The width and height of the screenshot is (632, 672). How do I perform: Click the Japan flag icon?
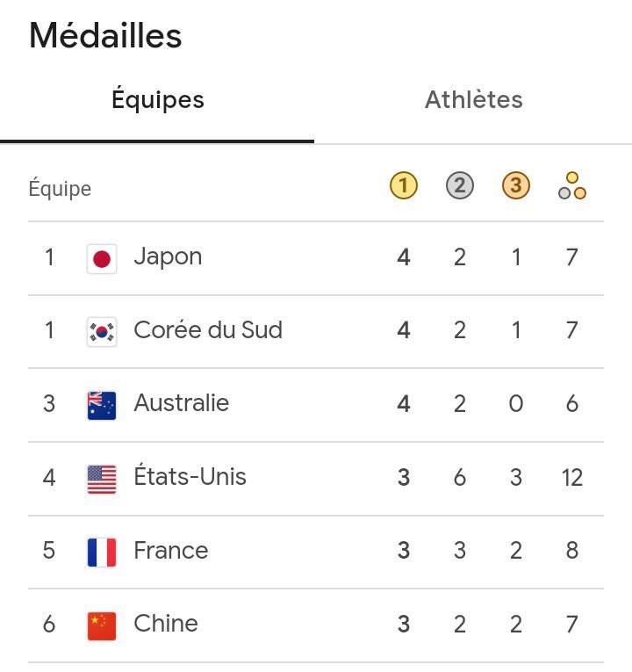tap(102, 258)
